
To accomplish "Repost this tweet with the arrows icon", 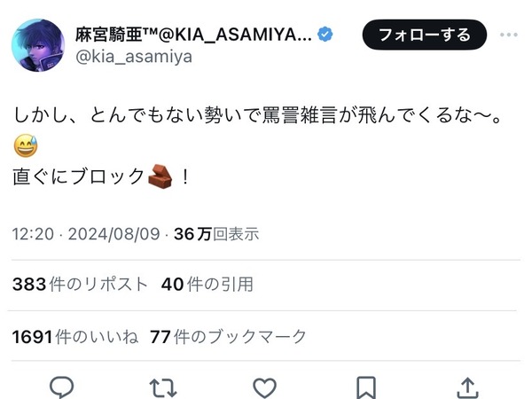I will pos(163,387).
